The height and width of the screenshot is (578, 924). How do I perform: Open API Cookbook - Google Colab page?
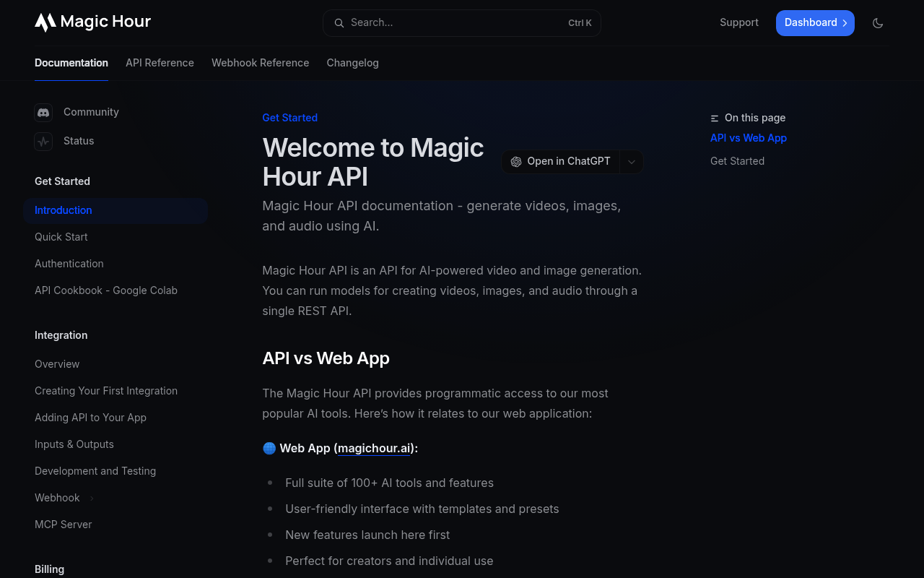(106, 290)
